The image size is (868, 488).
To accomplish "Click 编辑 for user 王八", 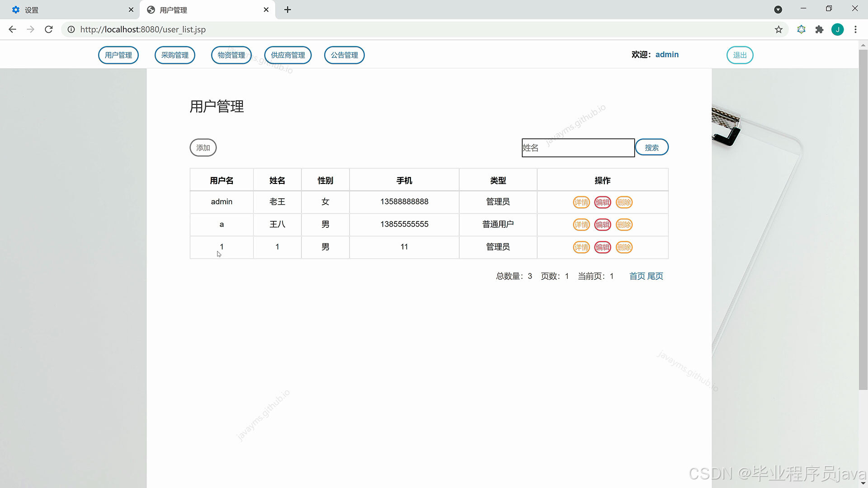I will tap(603, 225).
